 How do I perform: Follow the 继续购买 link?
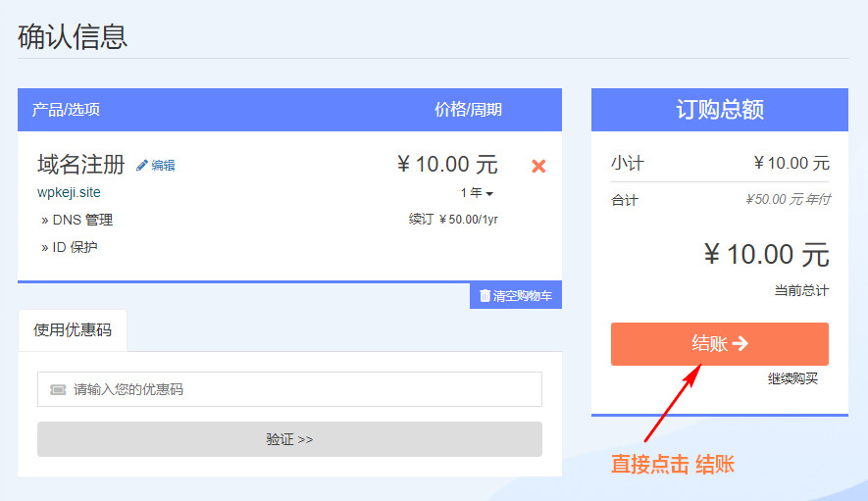792,378
